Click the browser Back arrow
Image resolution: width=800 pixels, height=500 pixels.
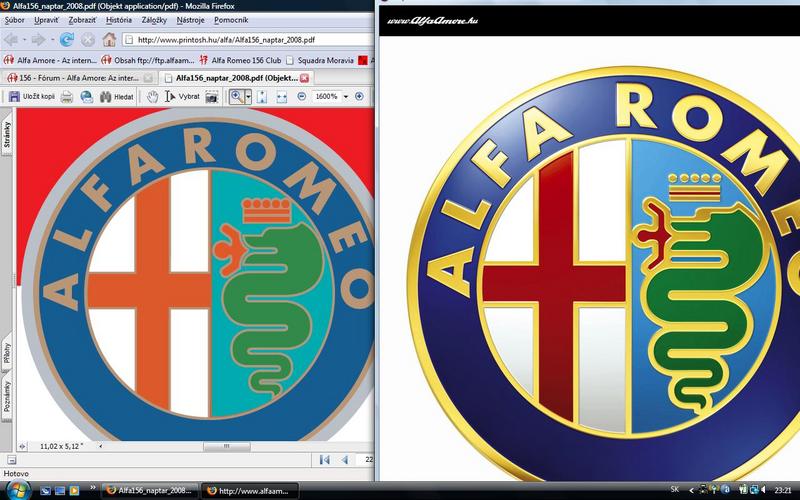click(10, 39)
